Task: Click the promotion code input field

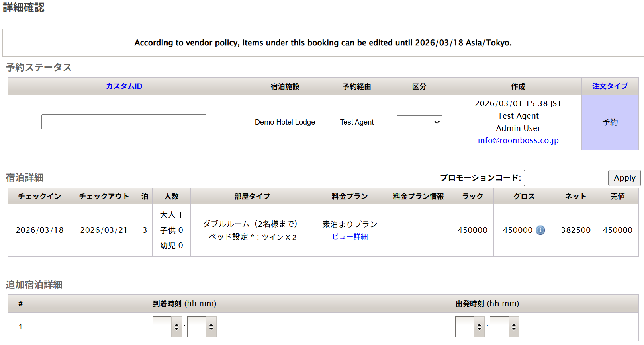Action: click(x=566, y=178)
